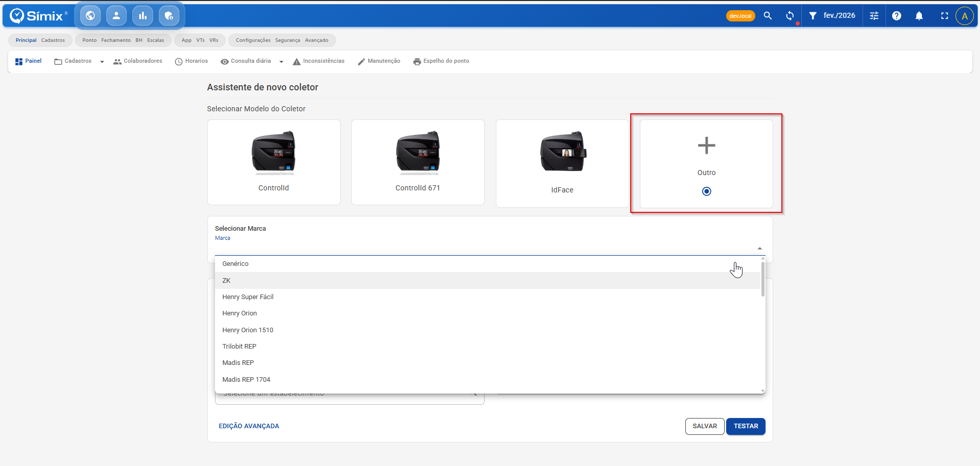This screenshot has height=466, width=980.
Task: Switch to the VRs tab
Action: coord(214,40)
